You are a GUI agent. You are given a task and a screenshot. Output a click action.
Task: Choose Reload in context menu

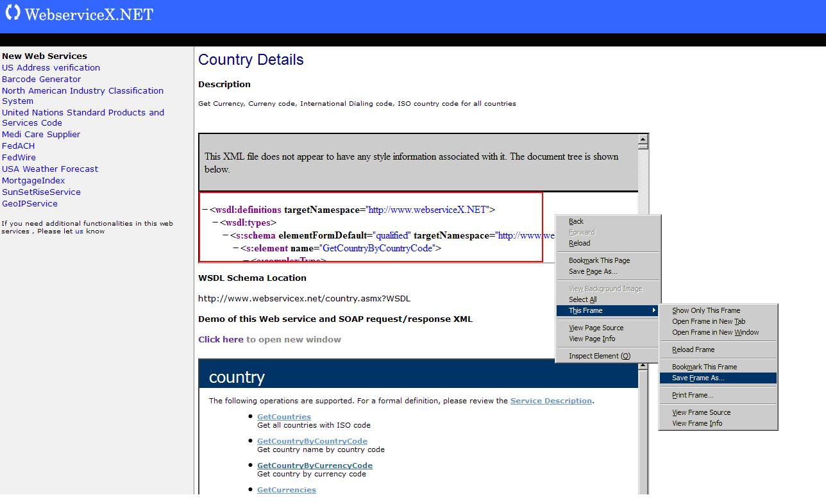(x=607, y=243)
